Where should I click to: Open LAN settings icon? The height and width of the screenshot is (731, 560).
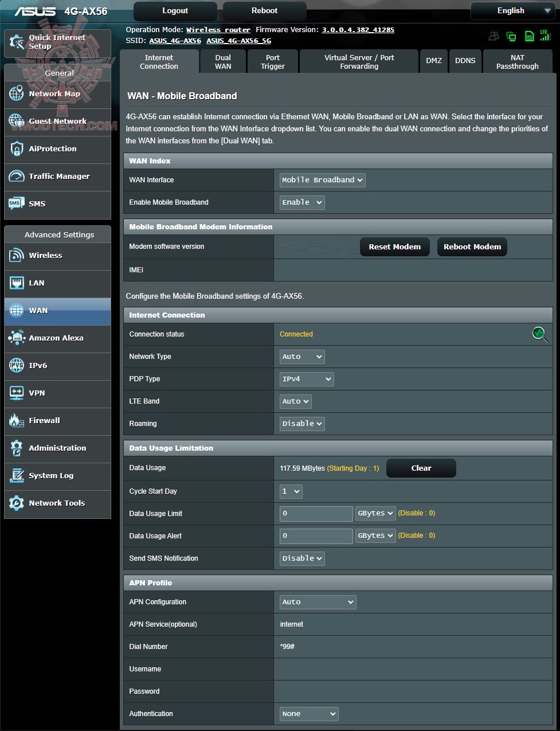coord(17,283)
